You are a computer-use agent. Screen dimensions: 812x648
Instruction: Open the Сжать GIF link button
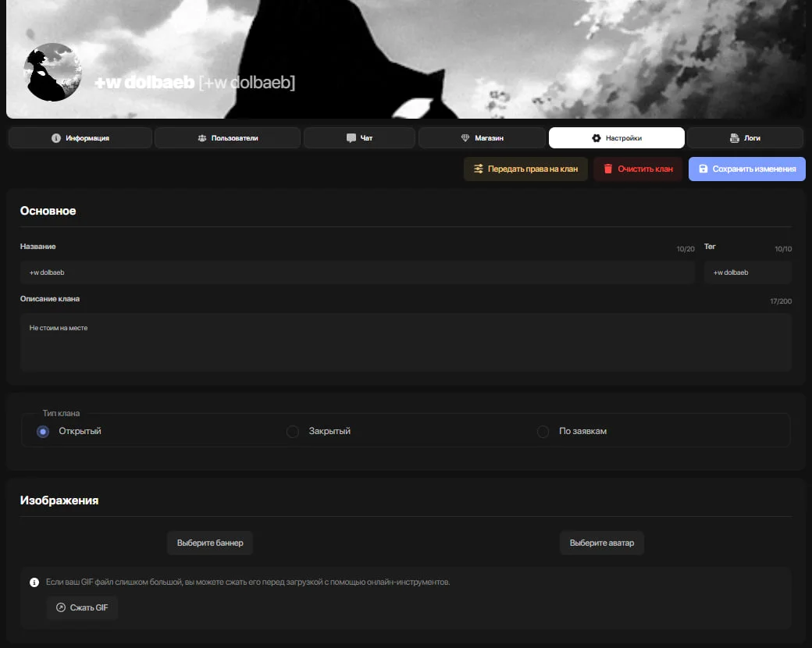82,607
